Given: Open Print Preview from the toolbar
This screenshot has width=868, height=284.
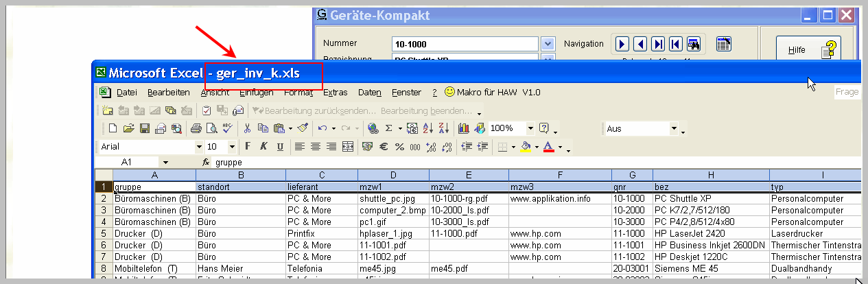Looking at the screenshot, I should (211, 128).
